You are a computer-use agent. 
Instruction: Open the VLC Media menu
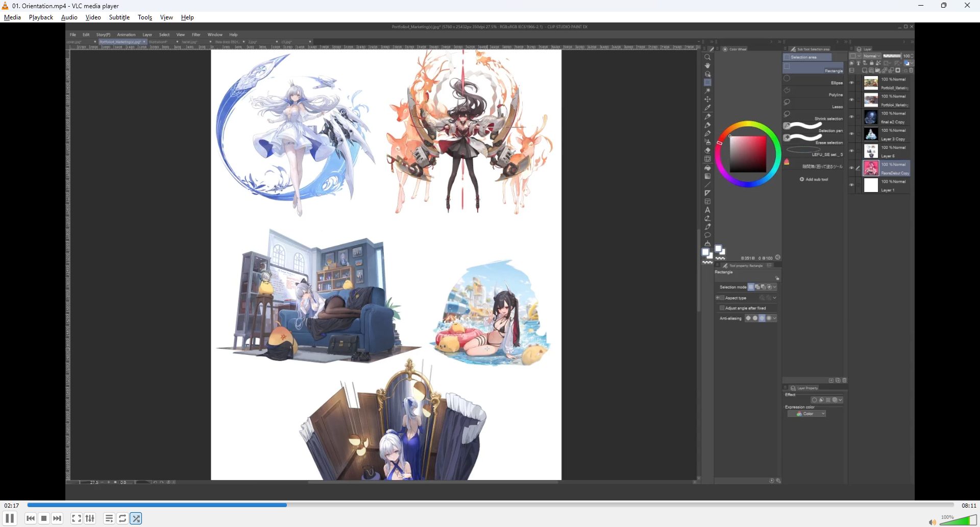click(x=12, y=17)
